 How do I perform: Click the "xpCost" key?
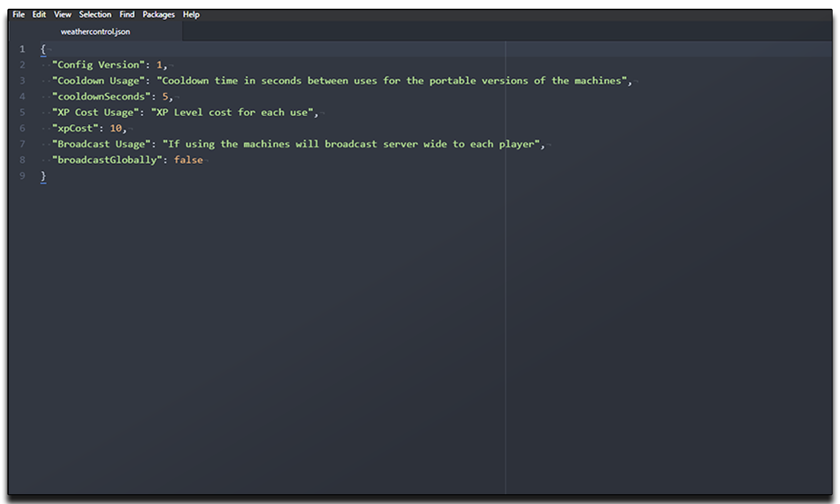pos(75,128)
